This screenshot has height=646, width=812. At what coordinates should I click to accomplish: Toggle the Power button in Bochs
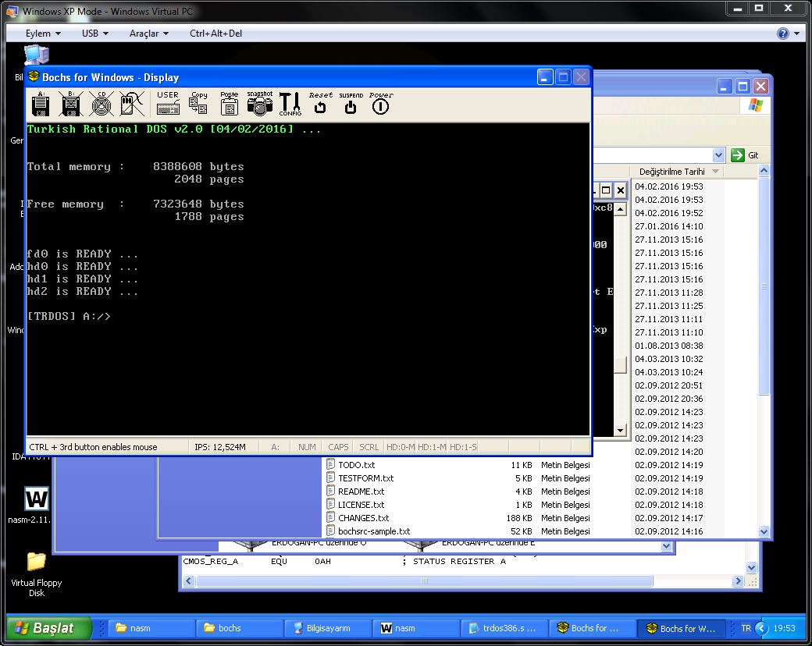tap(380, 104)
